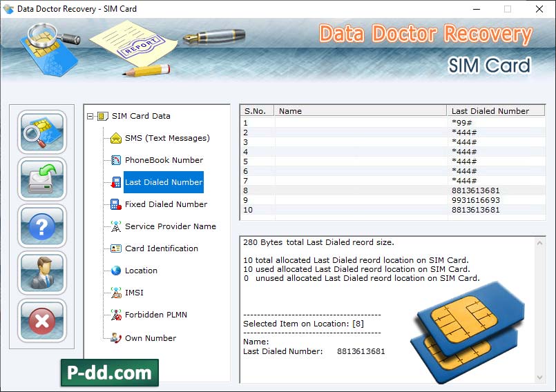Select row 8 number 8813613681

coord(393,190)
